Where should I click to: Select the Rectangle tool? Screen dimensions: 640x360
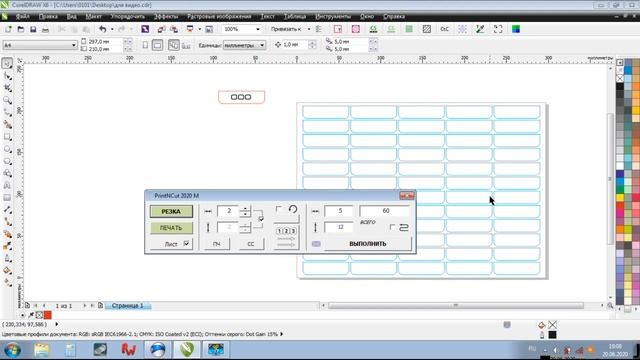point(7,137)
